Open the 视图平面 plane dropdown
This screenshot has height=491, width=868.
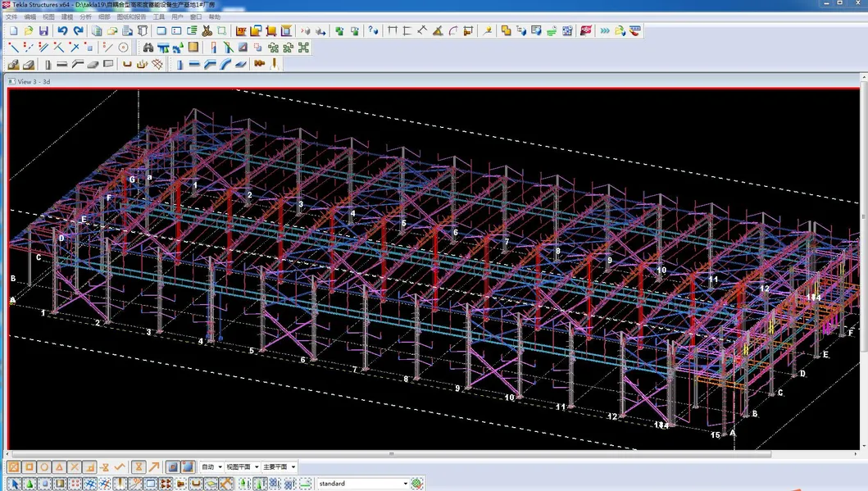coord(257,467)
